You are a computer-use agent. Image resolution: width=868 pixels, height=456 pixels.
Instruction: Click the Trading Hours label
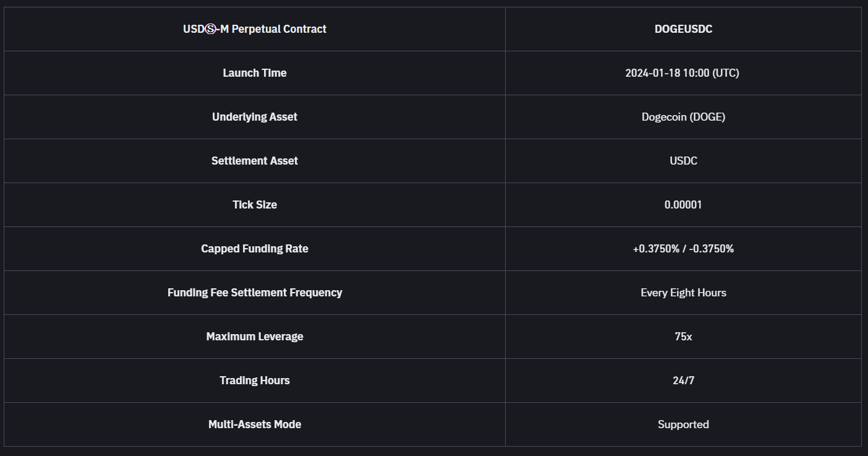pyautogui.click(x=255, y=381)
